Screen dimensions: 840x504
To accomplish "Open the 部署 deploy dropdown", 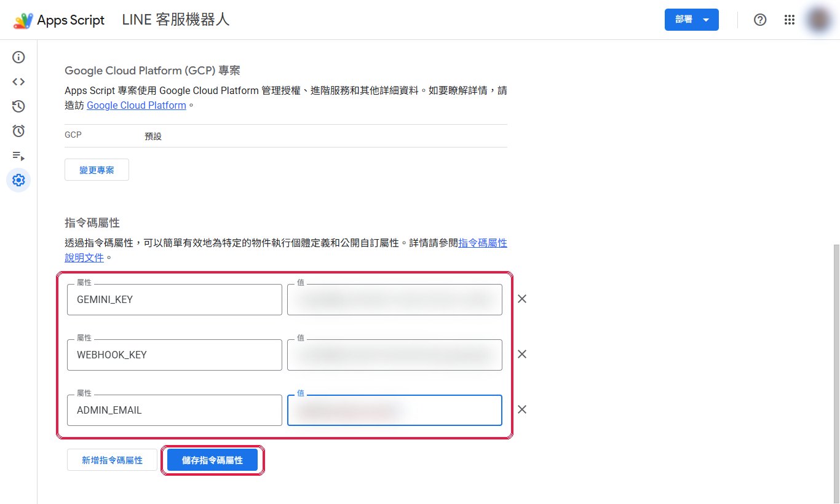I will click(x=692, y=20).
